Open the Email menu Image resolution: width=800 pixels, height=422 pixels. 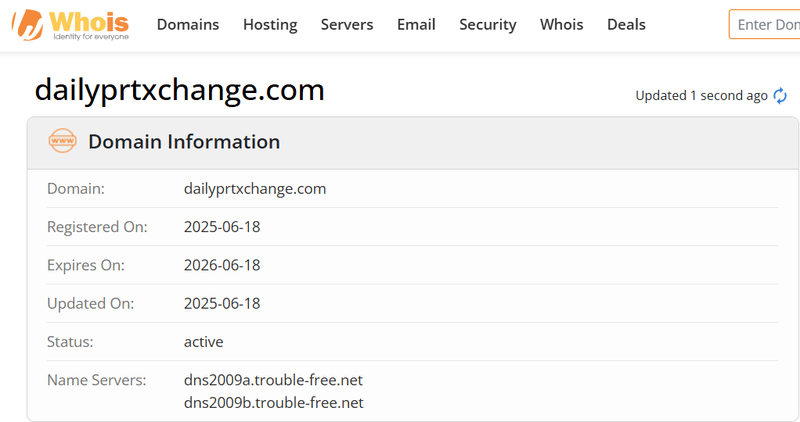pos(416,24)
